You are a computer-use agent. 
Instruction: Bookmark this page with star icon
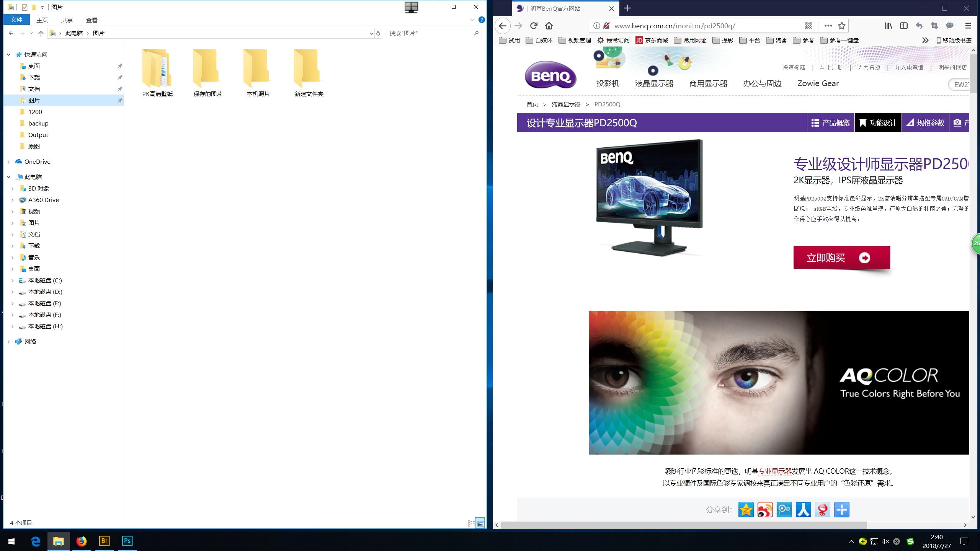[x=841, y=26]
